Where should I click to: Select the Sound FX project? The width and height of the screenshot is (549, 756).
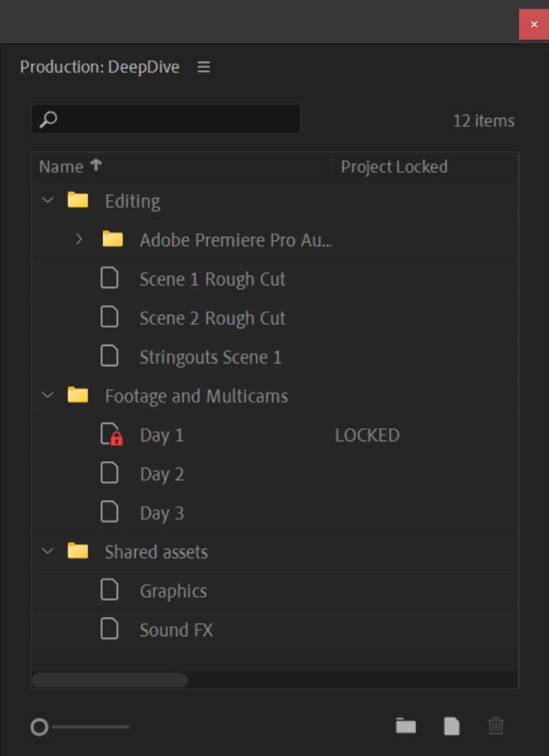pos(177,630)
